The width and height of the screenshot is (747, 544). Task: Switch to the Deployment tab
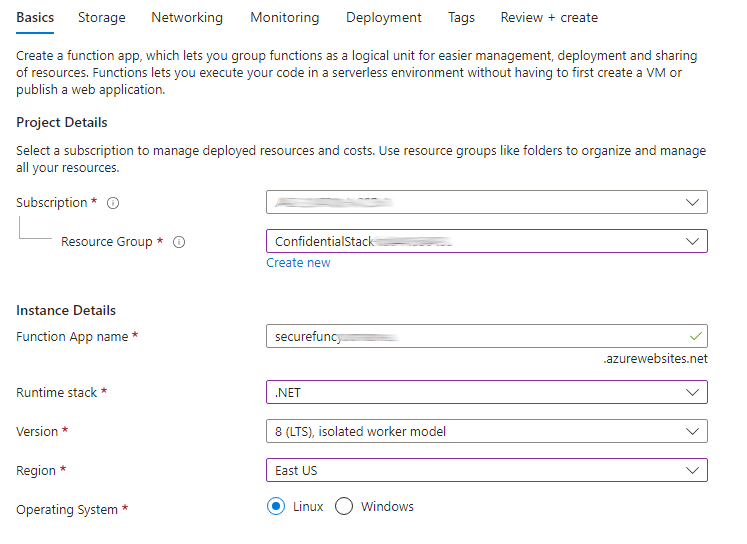coord(383,17)
